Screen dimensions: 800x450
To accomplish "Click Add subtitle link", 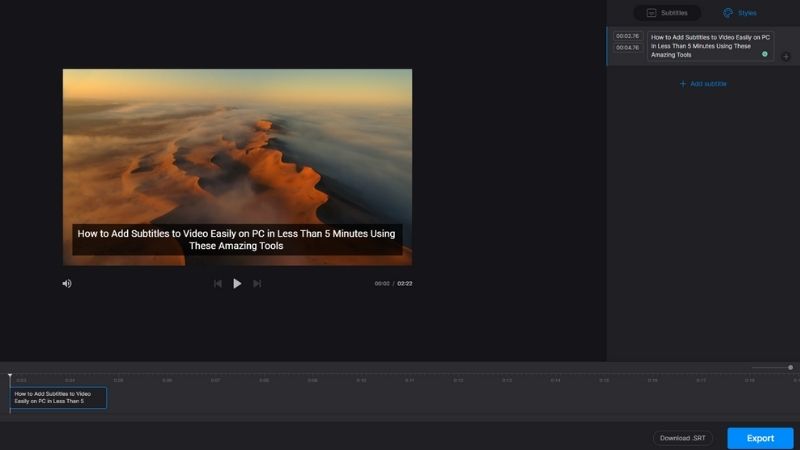I will point(703,84).
